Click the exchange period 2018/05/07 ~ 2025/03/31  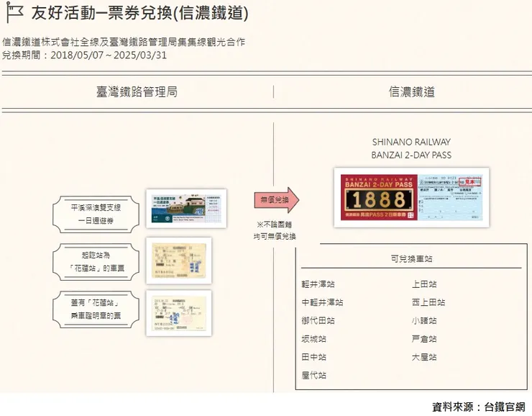pyautogui.click(x=85, y=55)
